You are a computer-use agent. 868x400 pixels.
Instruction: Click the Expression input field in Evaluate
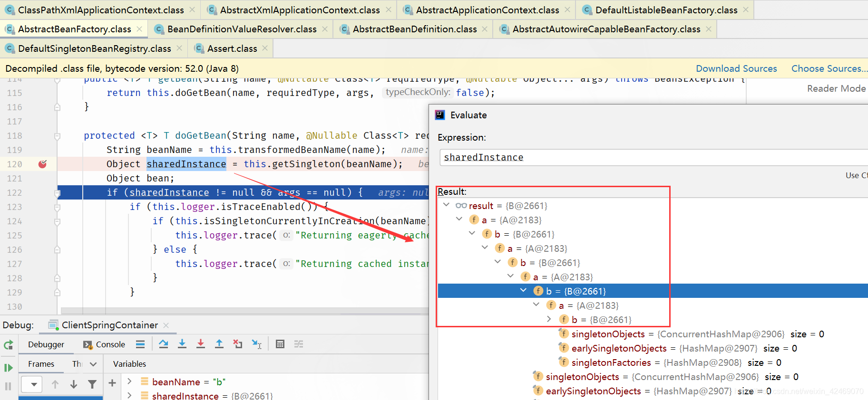coord(653,157)
